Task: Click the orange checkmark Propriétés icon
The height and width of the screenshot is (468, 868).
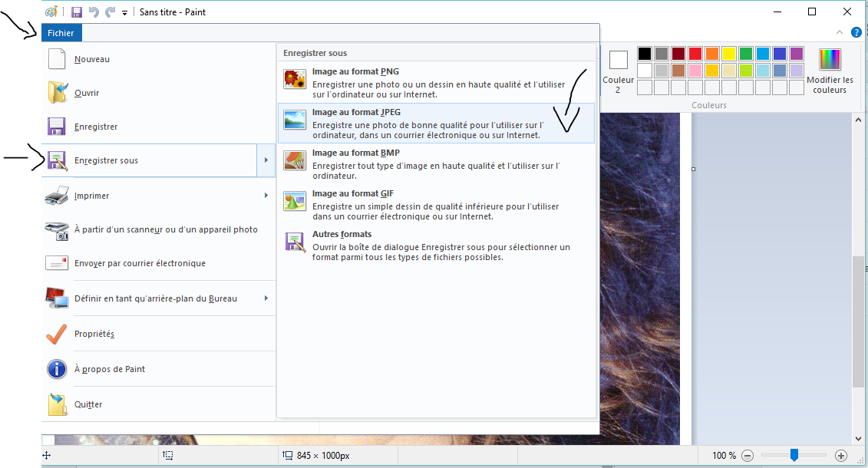Action: click(57, 334)
